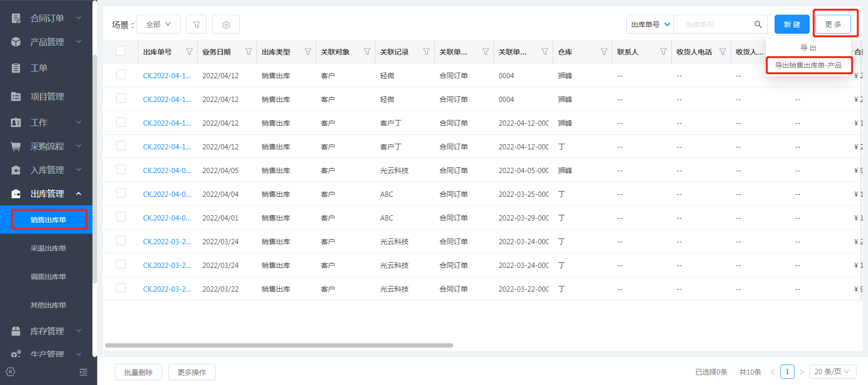This screenshot has width=868, height=385.
Task: Select 其他出库单 in the sidebar
Action: [x=48, y=305]
